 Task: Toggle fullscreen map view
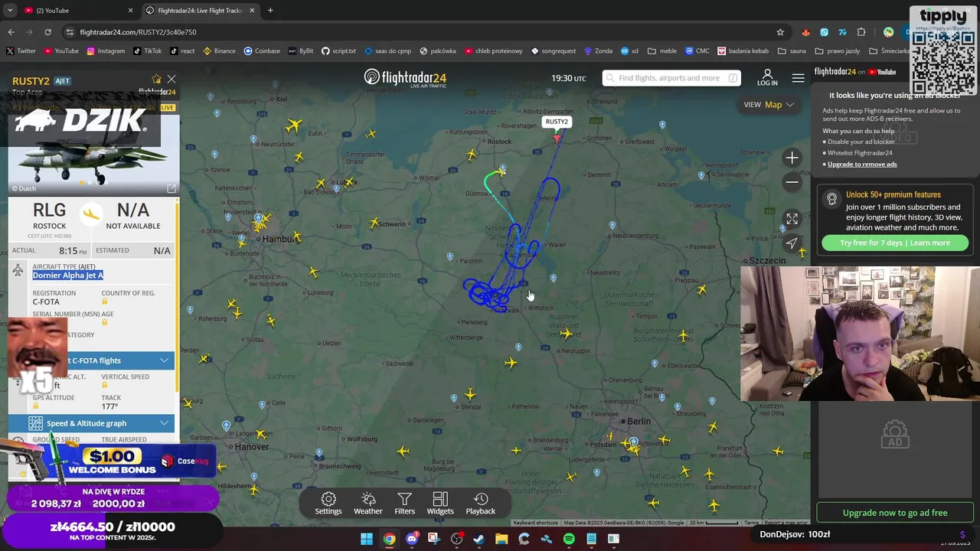(792, 219)
